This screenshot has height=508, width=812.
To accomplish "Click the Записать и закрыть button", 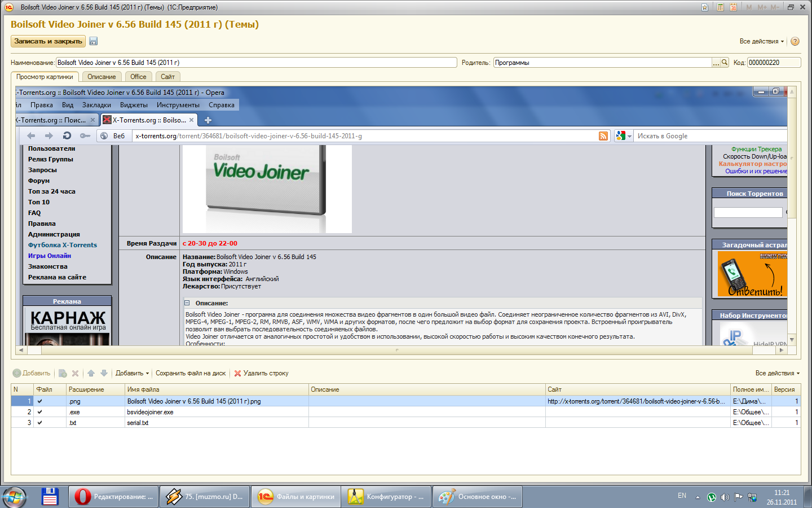I will click(x=48, y=41).
